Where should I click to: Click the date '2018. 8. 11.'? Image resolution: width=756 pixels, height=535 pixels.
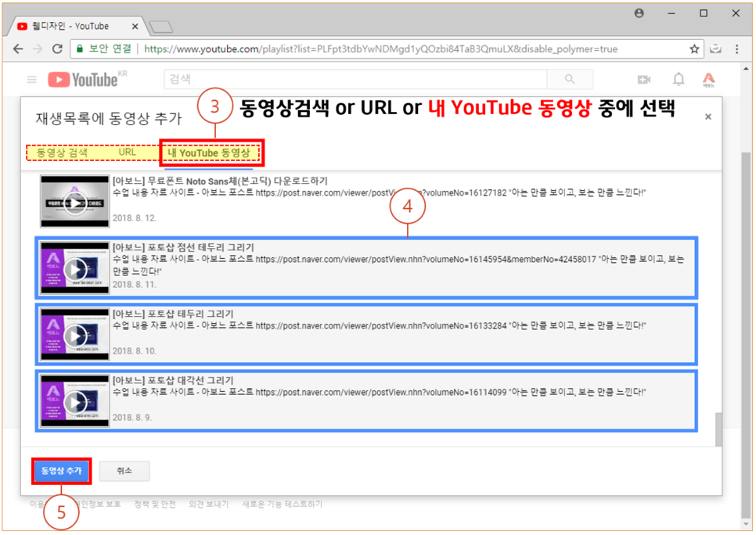coord(135,285)
